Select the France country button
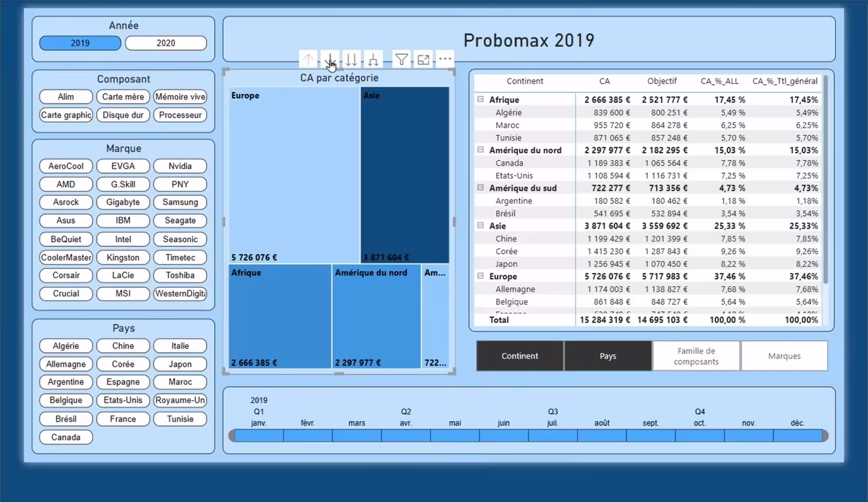This screenshot has width=868, height=502. [x=123, y=419]
